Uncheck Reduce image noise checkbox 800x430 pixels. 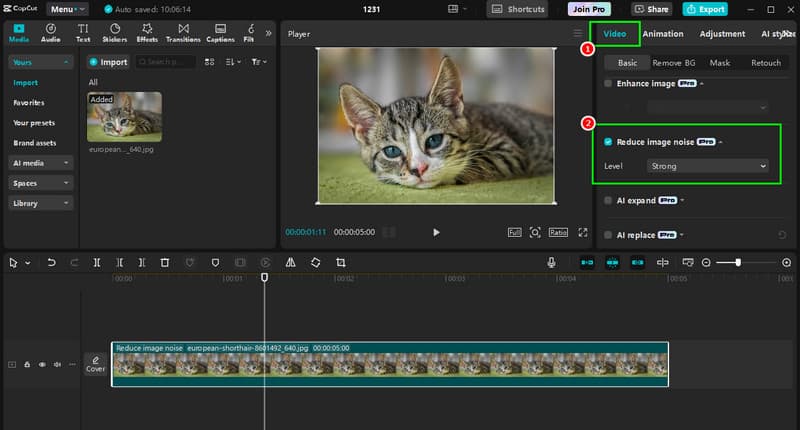(608, 142)
